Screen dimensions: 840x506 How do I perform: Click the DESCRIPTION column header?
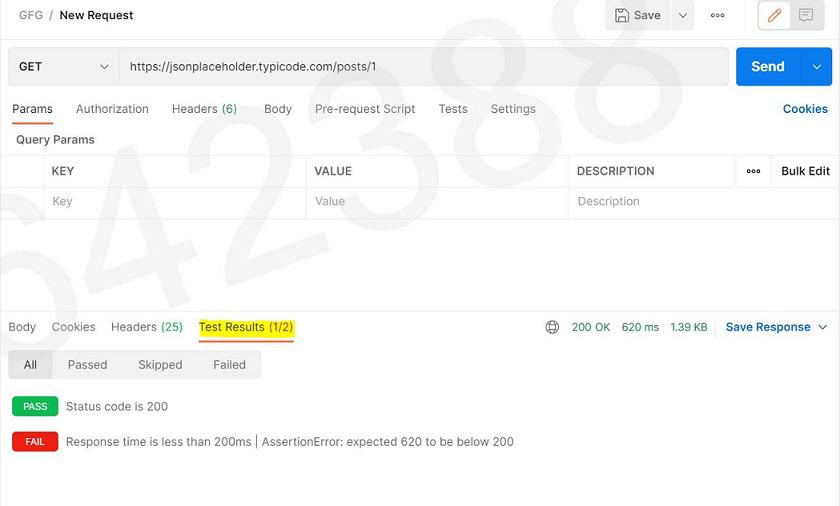616,171
